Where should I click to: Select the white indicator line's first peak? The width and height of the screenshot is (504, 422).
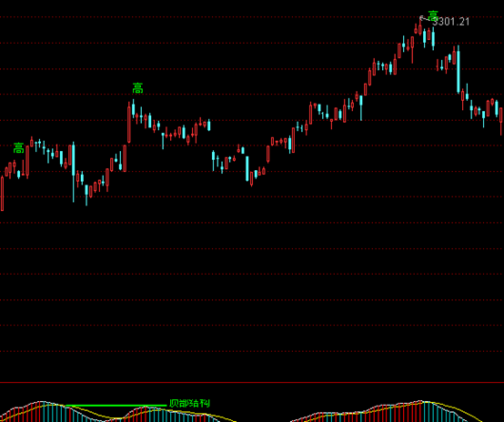pos(41,402)
